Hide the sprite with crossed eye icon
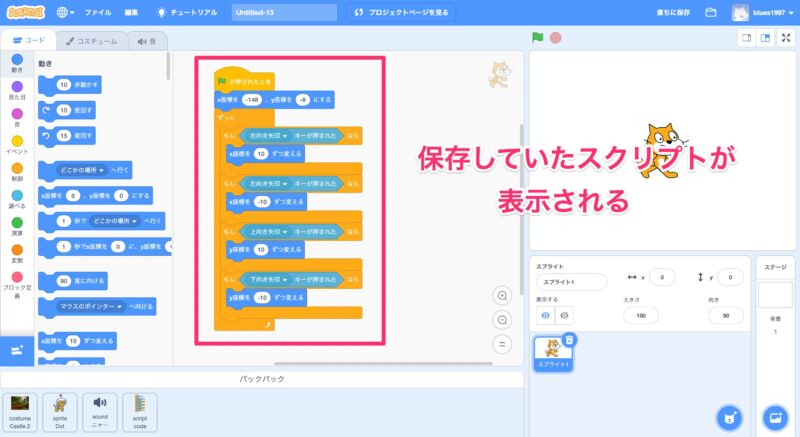800x437 pixels. tap(564, 315)
